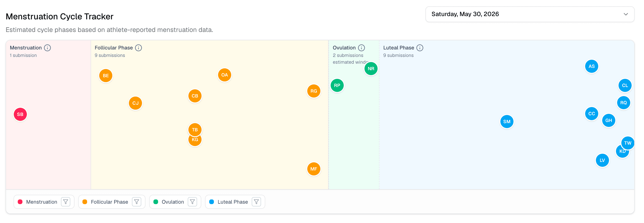This screenshot has height=223, width=644.
Task: Toggle the Follicular Phase filter funnel
Action: click(x=137, y=202)
